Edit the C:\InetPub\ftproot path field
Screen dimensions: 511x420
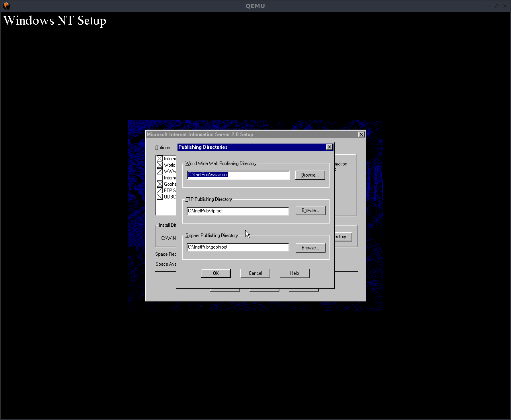pyautogui.click(x=238, y=211)
